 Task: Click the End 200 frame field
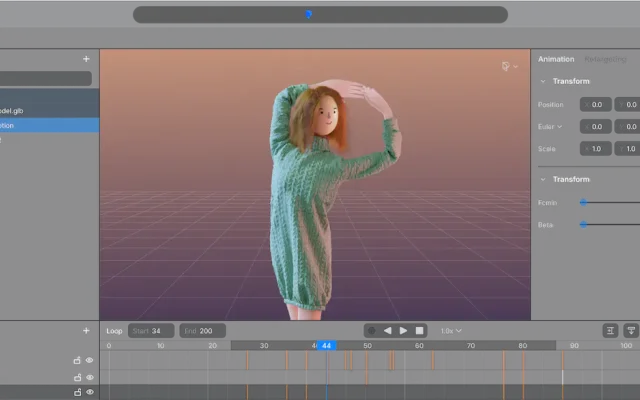tap(202, 331)
